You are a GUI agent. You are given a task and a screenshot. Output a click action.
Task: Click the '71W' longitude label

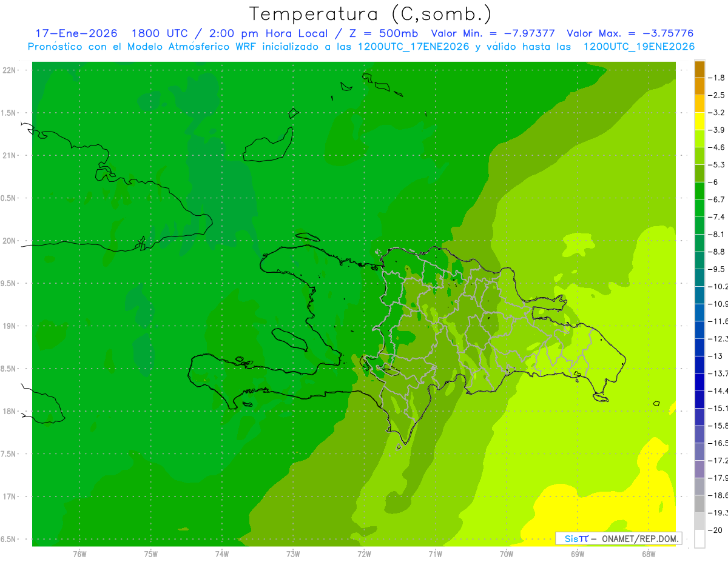[x=435, y=554]
